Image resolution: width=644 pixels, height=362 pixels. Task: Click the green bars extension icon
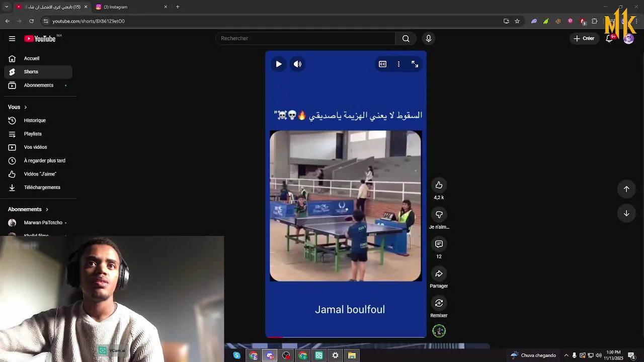pos(546,21)
